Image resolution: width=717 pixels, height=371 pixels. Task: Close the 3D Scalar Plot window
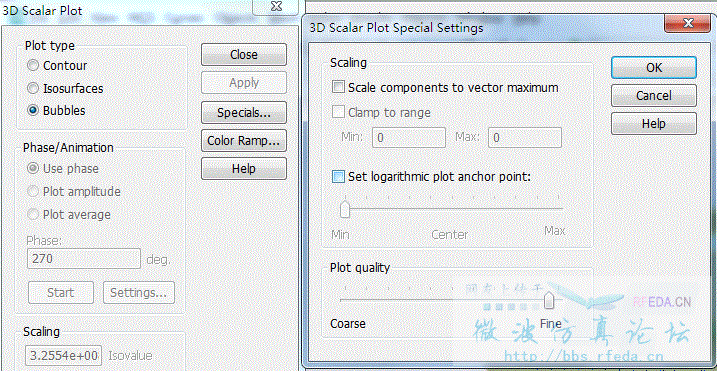(x=276, y=6)
